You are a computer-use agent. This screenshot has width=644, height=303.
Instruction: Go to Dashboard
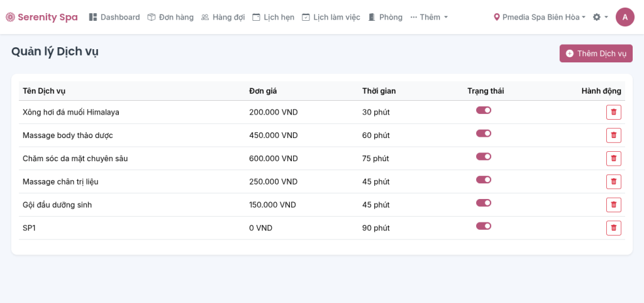point(114,17)
